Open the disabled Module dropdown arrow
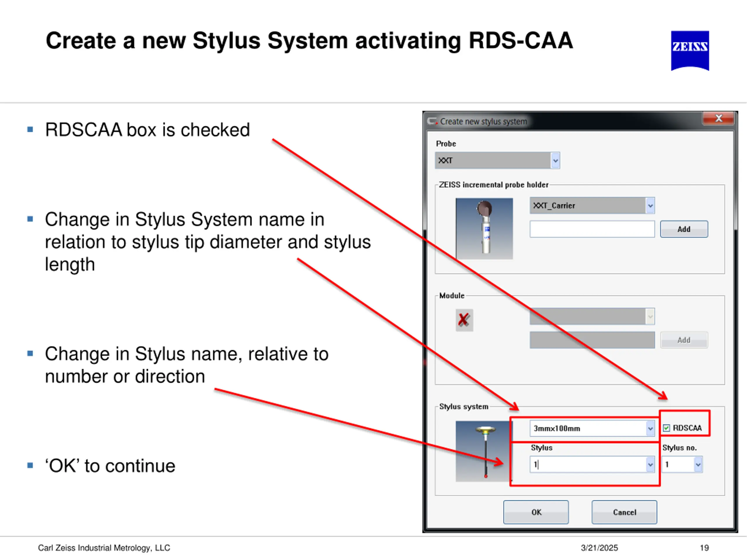Screen dimensions: 747x560 click(x=650, y=317)
